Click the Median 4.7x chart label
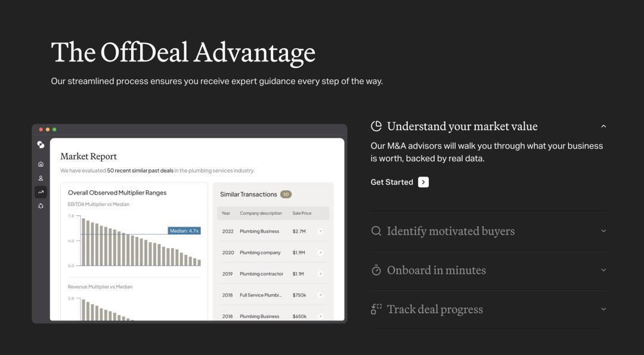The height and width of the screenshot is (355, 644). (x=184, y=231)
